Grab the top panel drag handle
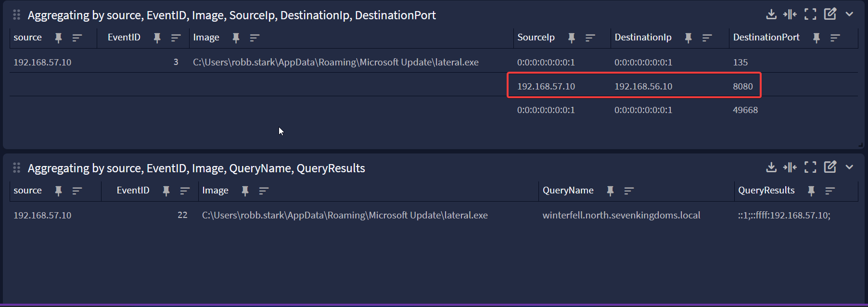This screenshot has width=868, height=307. click(16, 15)
